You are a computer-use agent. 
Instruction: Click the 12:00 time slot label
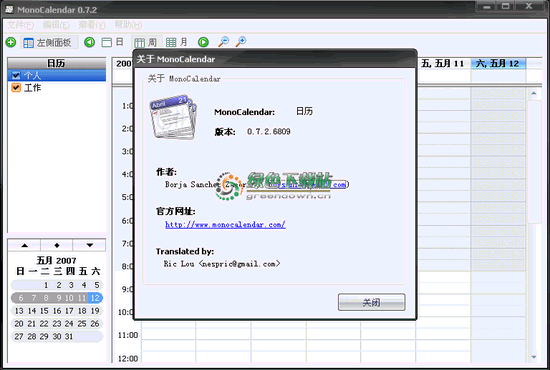[x=128, y=359]
